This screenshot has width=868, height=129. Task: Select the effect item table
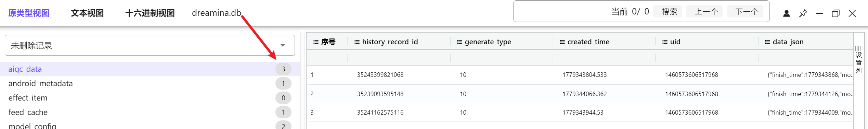click(150, 98)
